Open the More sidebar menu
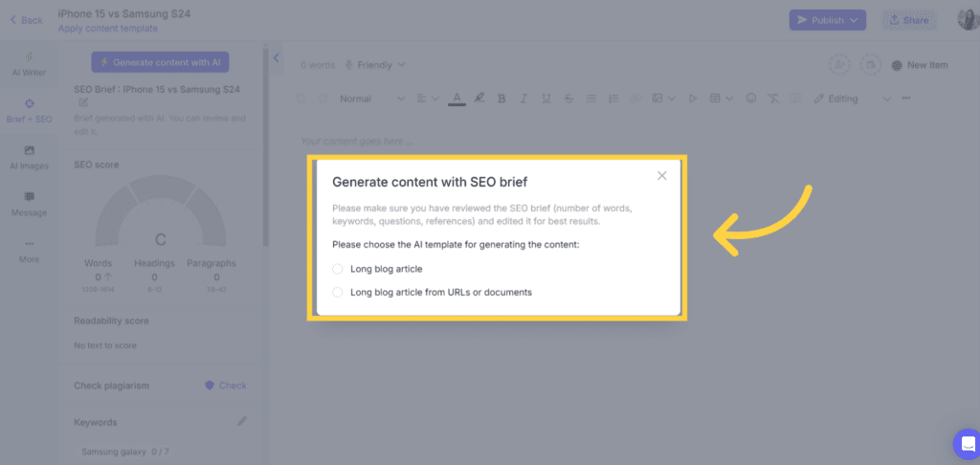 tap(30, 252)
